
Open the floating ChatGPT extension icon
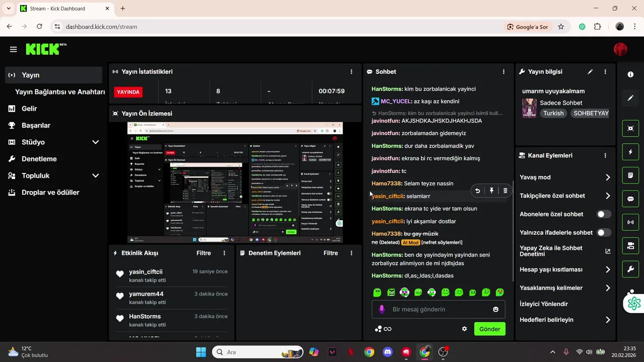coord(634,303)
